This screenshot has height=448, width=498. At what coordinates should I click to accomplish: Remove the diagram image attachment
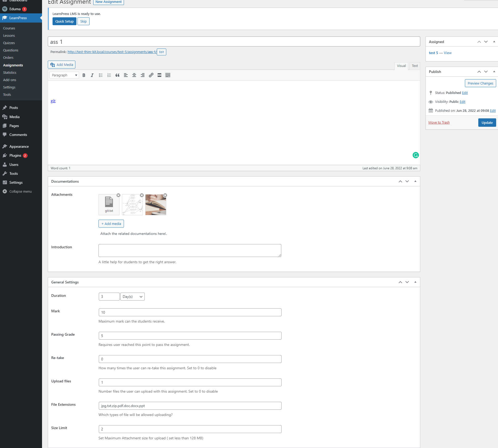pos(142,195)
